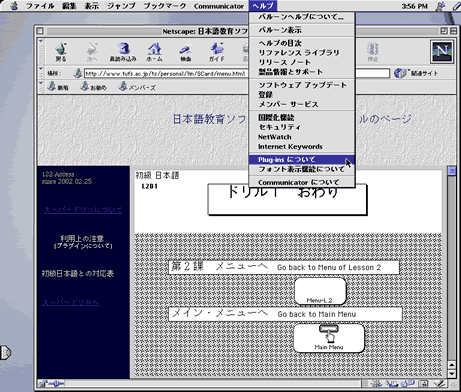Click the Guide (ガイド) toolbar icon
Image resolution: width=461 pixels, height=392 pixels.
217,52
